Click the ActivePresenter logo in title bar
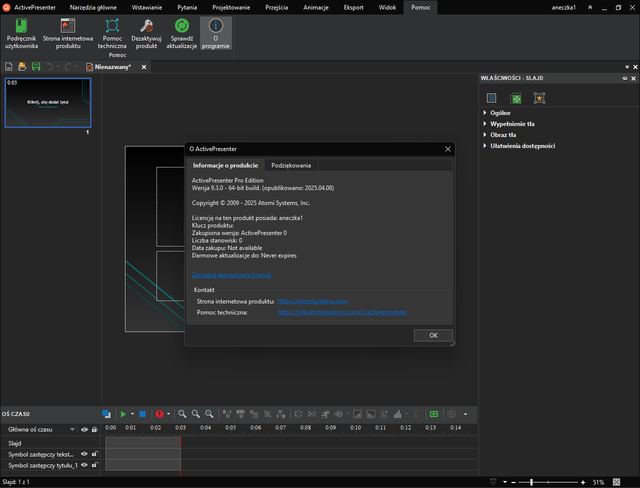 click(7, 7)
